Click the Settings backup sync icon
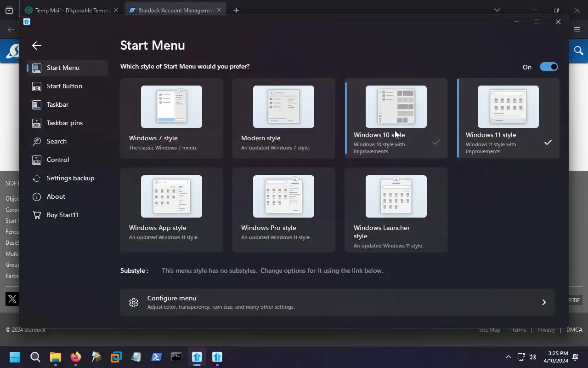588x368 pixels. point(37,178)
